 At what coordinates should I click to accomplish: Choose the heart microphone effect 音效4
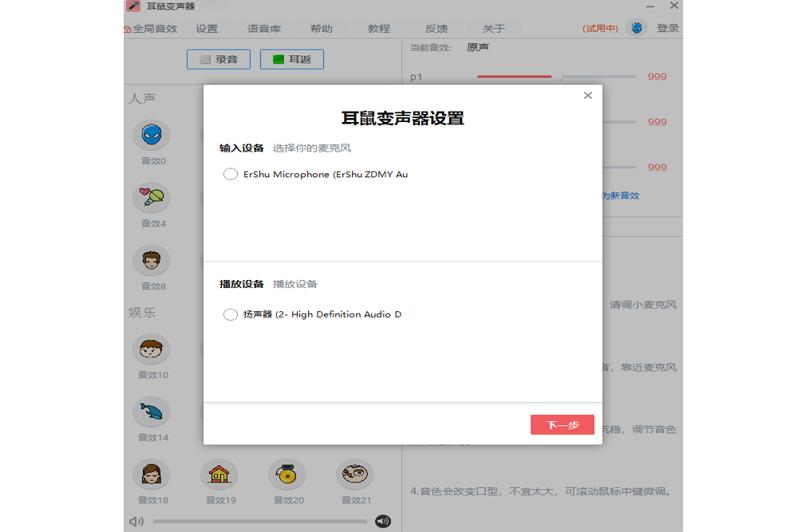pos(151,197)
